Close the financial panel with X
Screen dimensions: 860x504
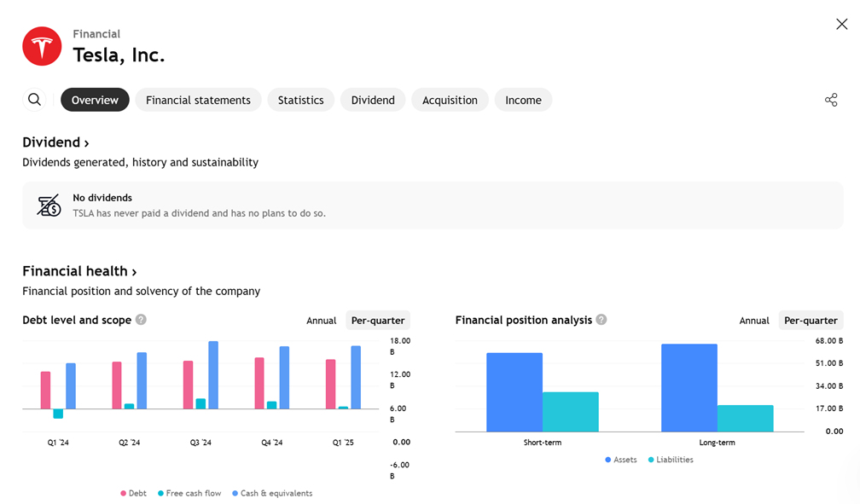coord(841,24)
